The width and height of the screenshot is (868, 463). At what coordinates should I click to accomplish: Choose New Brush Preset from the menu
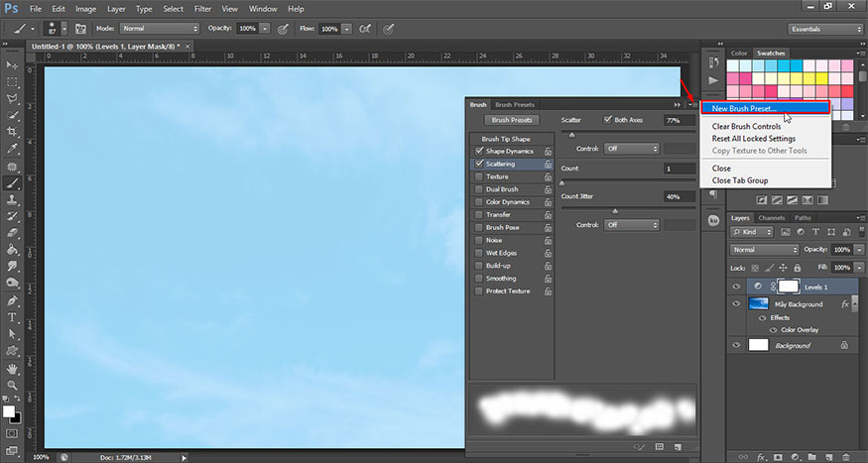point(745,109)
